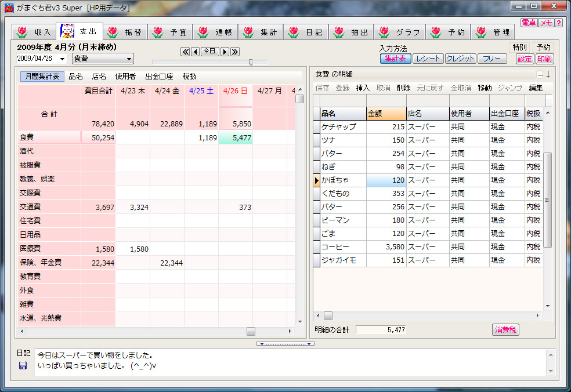Viewport: 571px width, 392px height.
Task: Click the 設定 settings button
Action: [525, 59]
